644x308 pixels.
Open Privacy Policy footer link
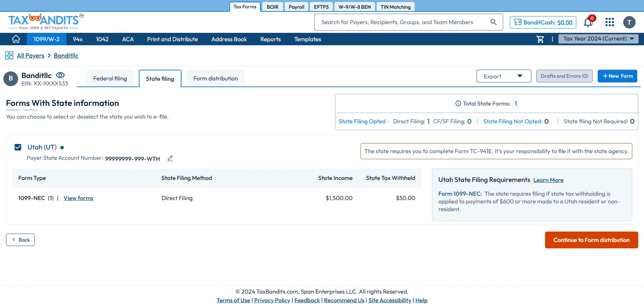pyautogui.click(x=272, y=300)
